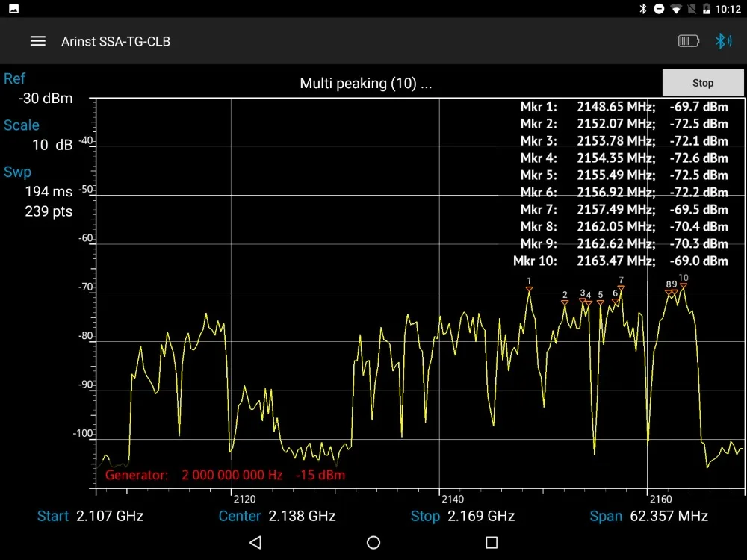Select marker 7 triangle on the trace
The width and height of the screenshot is (747, 560).
pos(622,288)
